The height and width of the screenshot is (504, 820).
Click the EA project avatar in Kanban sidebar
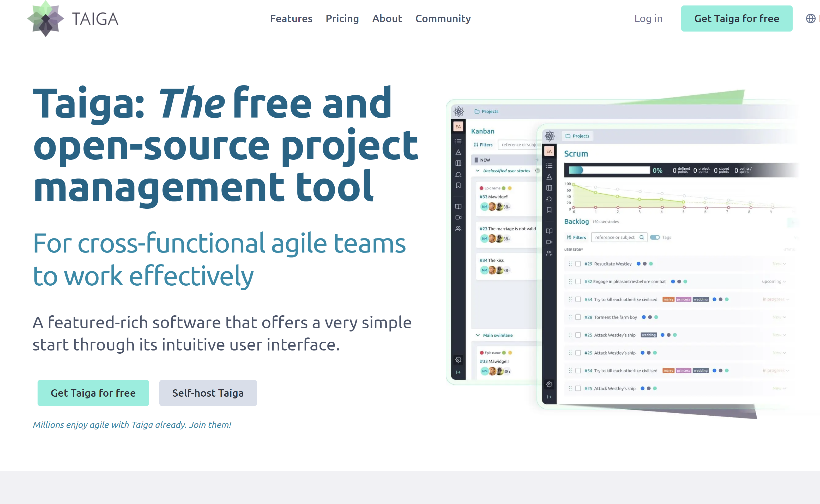point(458,127)
